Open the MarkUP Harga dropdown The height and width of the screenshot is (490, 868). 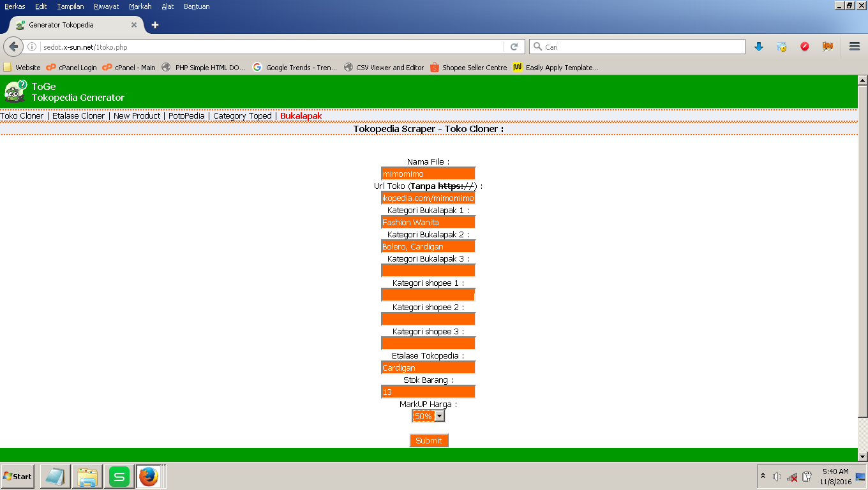coord(428,416)
